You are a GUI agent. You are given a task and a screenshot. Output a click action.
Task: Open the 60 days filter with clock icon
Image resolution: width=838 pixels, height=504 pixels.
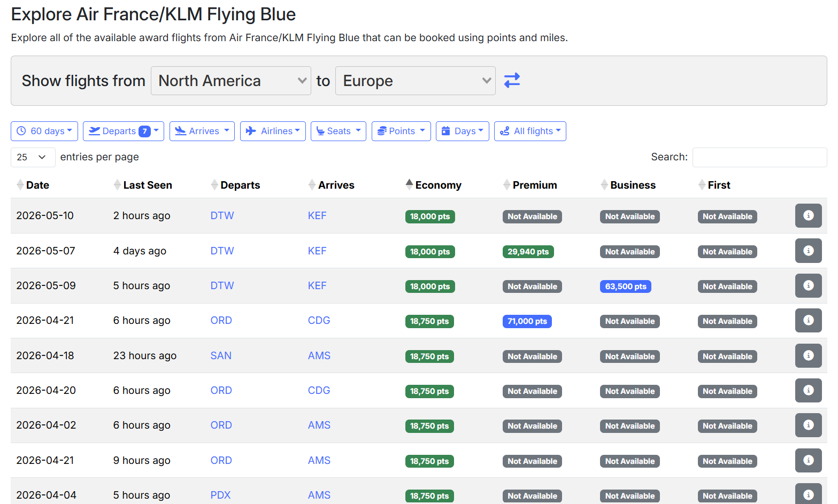point(44,131)
